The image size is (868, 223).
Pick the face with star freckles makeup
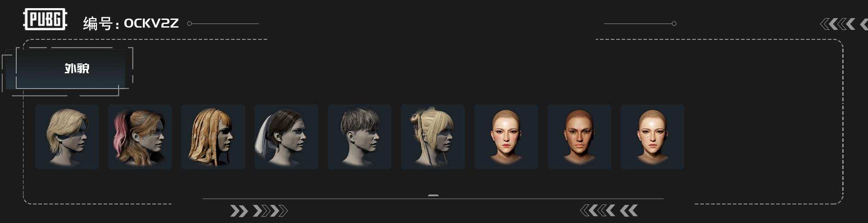tap(652, 137)
